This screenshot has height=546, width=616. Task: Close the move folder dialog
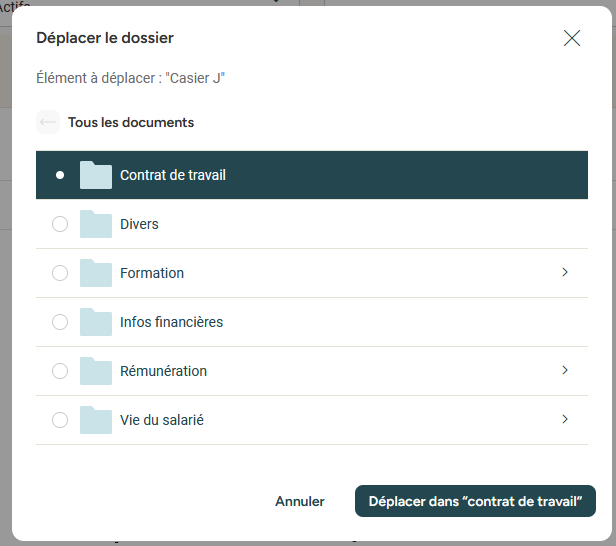(572, 38)
